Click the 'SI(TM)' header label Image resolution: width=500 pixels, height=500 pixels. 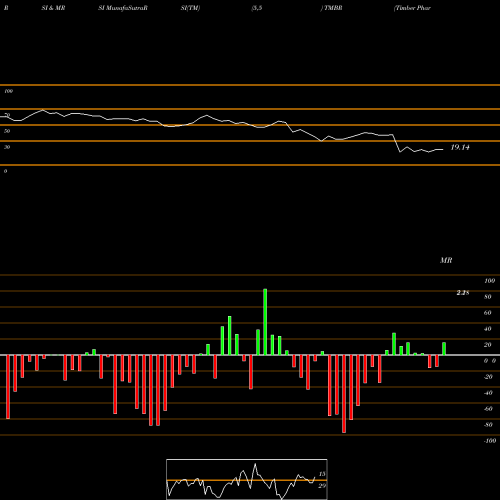(190, 8)
